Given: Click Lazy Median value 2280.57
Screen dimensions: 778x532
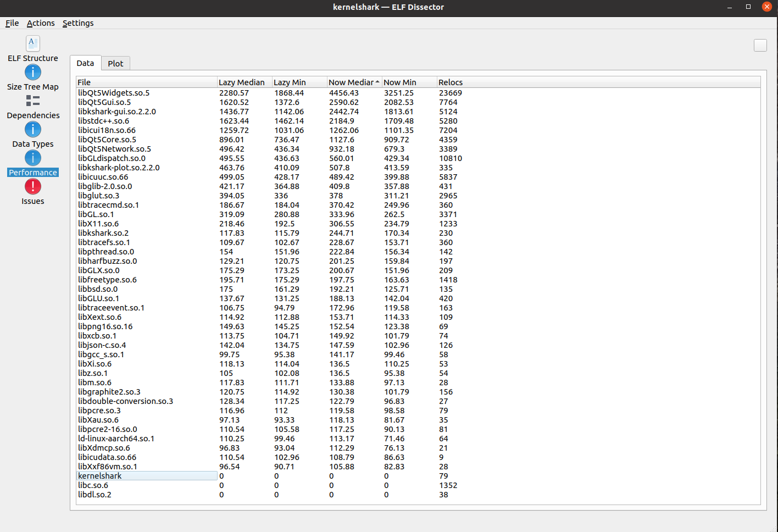Looking at the screenshot, I should tap(234, 93).
